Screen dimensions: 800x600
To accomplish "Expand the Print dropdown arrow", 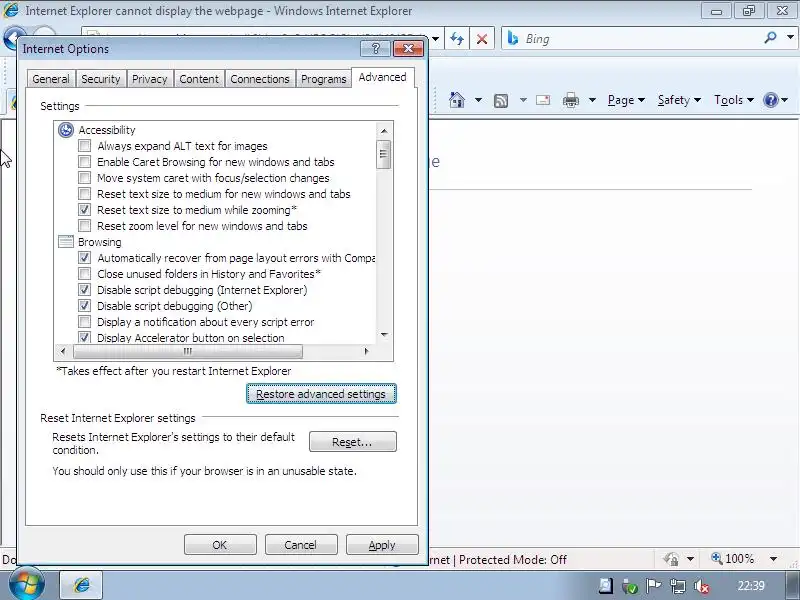I will [592, 100].
